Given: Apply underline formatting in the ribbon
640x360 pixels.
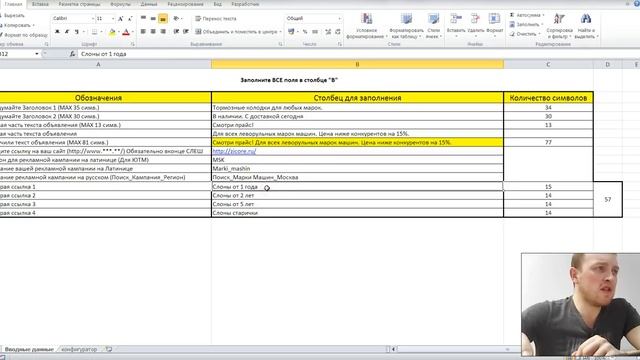Looking at the screenshot, I should [x=76, y=32].
